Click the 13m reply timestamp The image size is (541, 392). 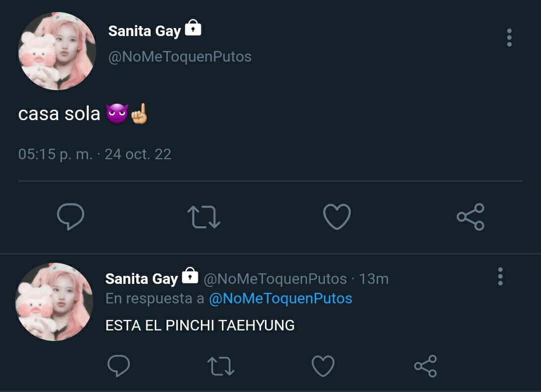(x=374, y=278)
